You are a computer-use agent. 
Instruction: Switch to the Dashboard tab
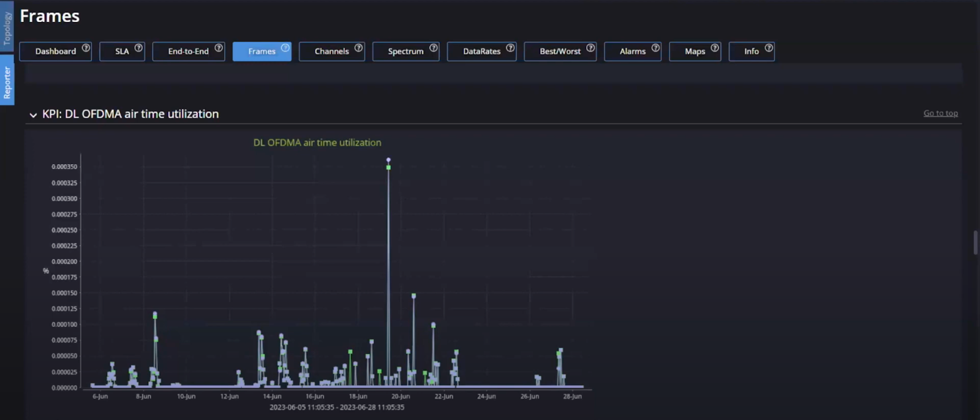(55, 51)
